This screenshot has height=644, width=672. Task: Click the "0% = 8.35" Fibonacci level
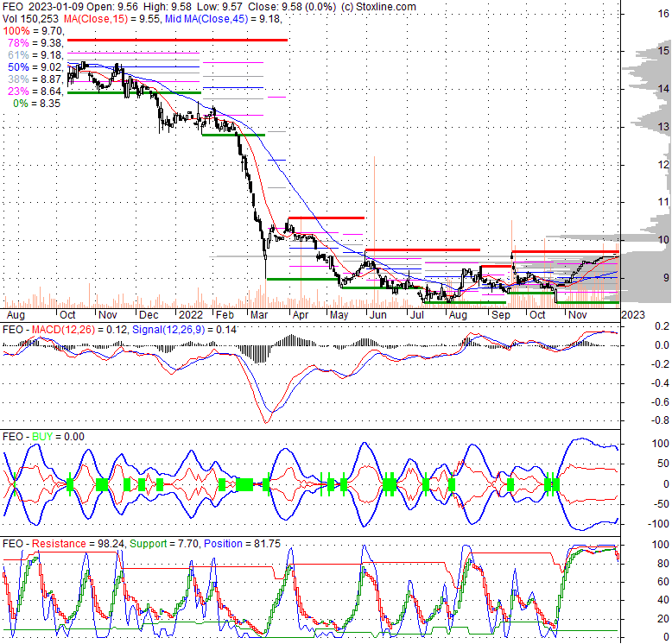[x=36, y=104]
